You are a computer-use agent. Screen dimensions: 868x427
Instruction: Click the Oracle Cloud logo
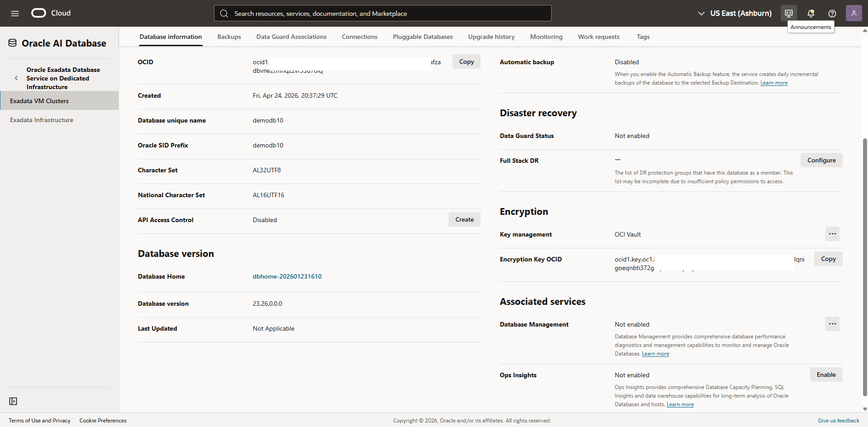(51, 13)
